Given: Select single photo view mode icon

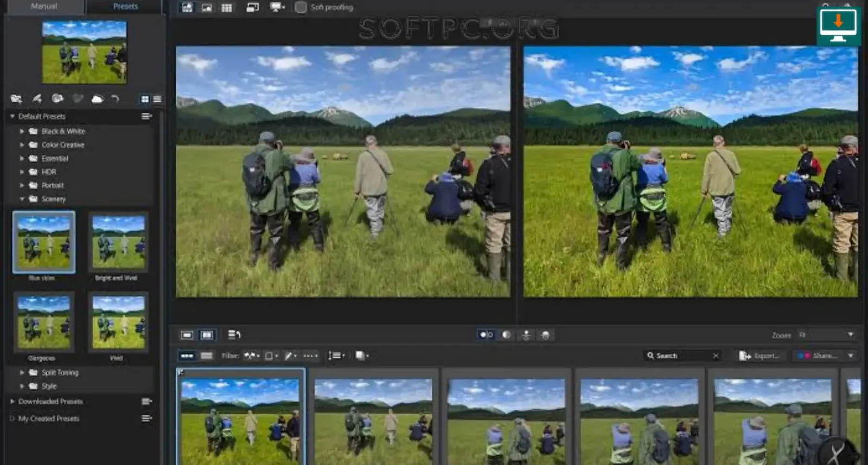Looking at the screenshot, I should pyautogui.click(x=187, y=335).
